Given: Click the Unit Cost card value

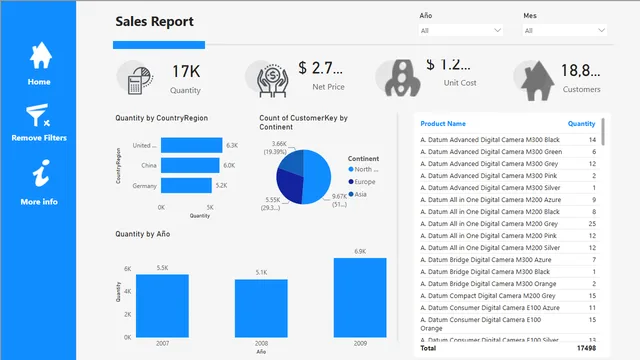Looking at the screenshot, I should [448, 64].
